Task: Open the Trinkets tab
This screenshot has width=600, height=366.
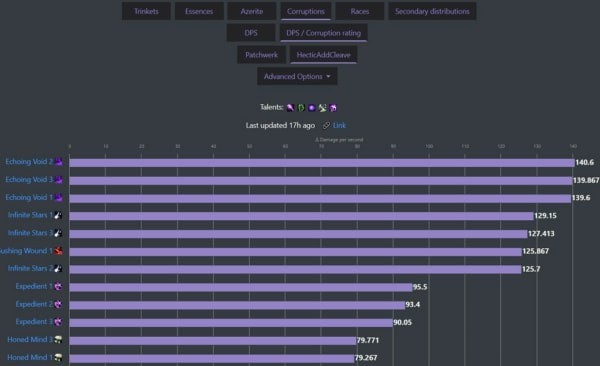Action: (x=146, y=11)
